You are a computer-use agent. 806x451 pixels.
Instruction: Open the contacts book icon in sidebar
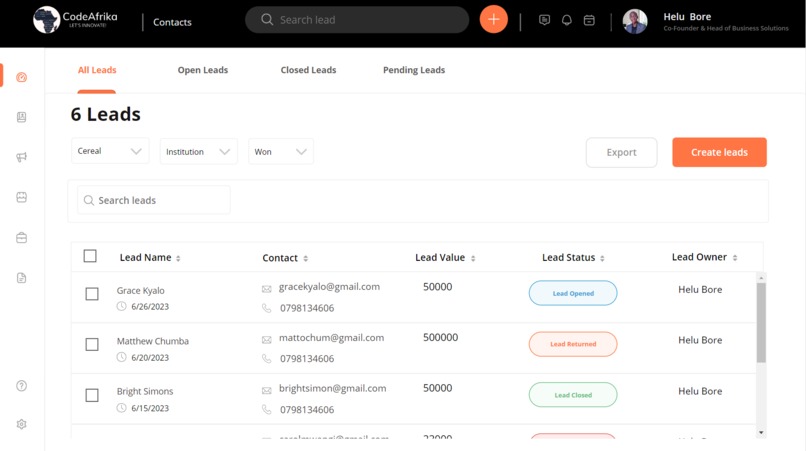[x=22, y=117]
